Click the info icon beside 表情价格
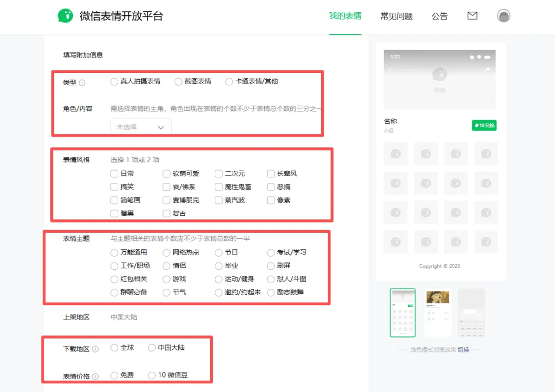Image resolution: width=555 pixels, height=392 pixels. click(95, 376)
